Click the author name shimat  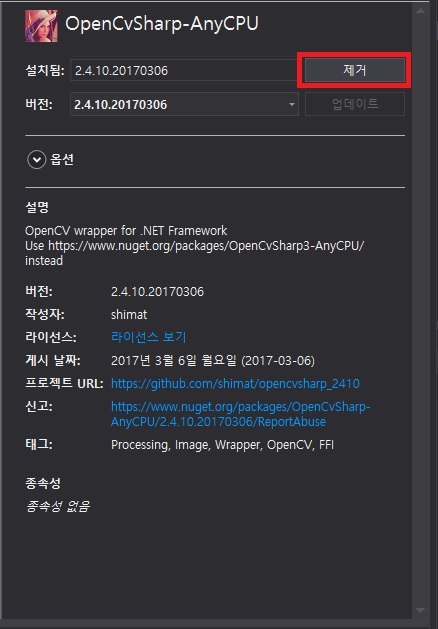(129, 314)
